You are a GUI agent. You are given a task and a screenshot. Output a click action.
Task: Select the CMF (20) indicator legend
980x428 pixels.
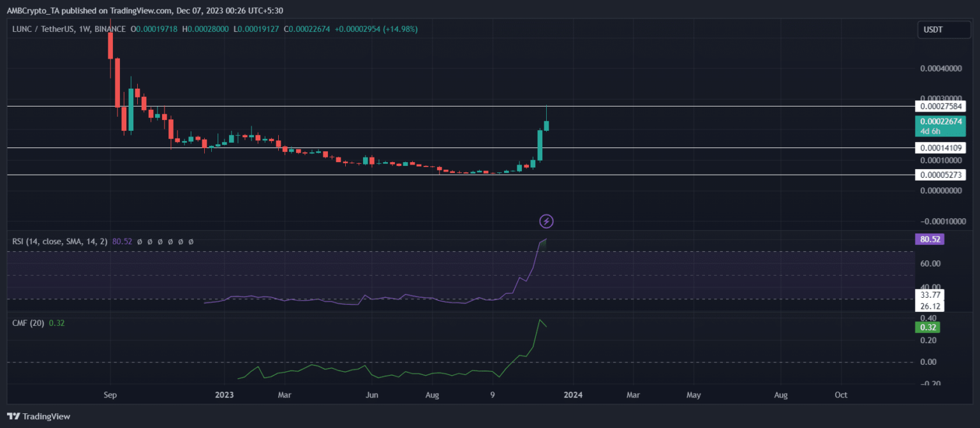28,323
